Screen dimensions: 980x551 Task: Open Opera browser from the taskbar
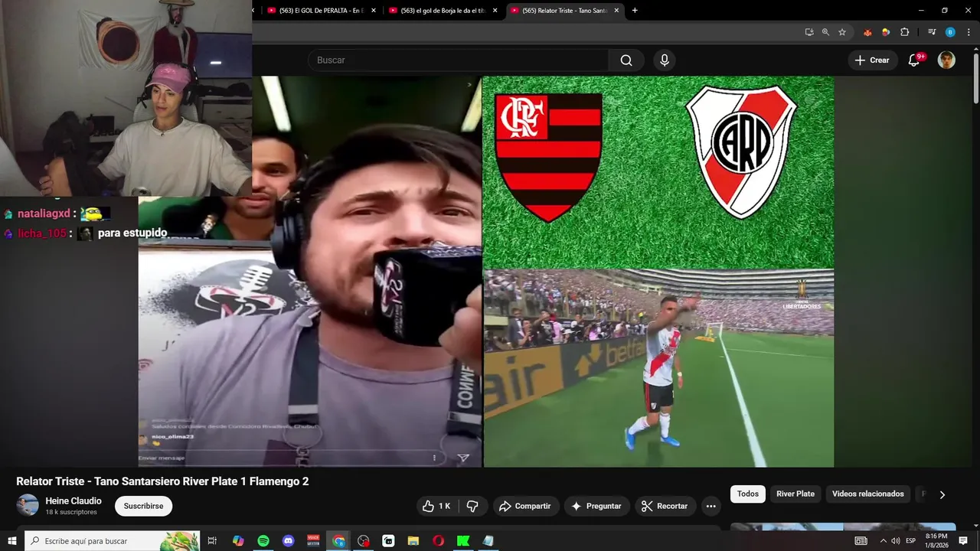pyautogui.click(x=438, y=541)
